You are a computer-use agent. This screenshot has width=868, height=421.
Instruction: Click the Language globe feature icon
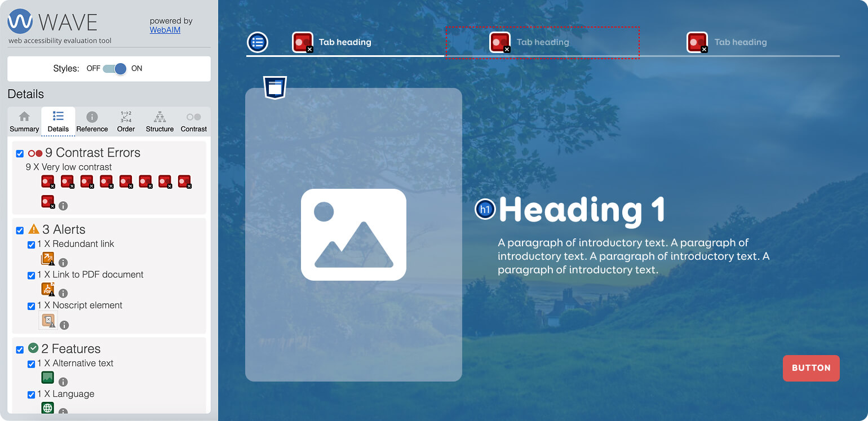tap(48, 407)
